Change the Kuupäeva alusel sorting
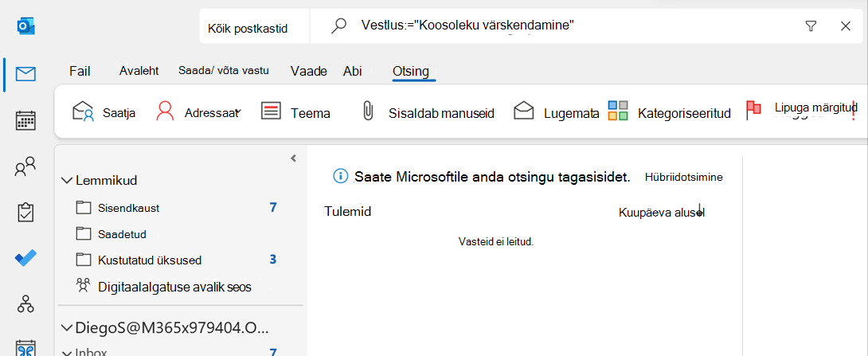 point(662,212)
